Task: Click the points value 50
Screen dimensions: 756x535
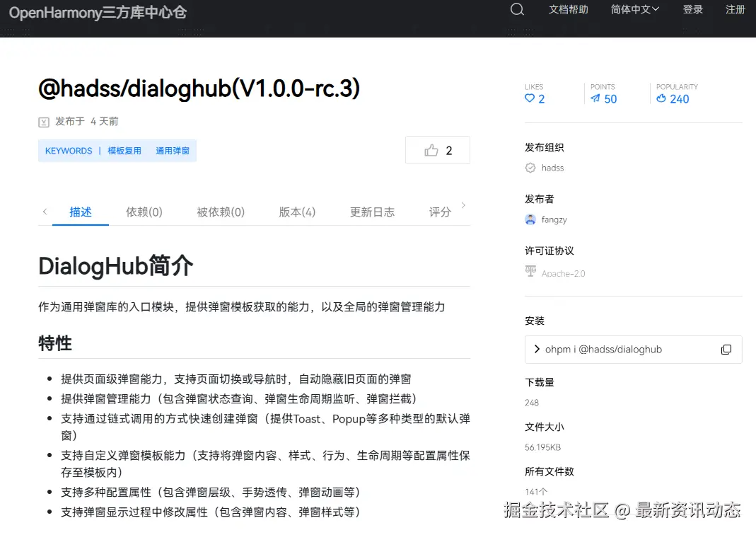Action: pyautogui.click(x=610, y=99)
